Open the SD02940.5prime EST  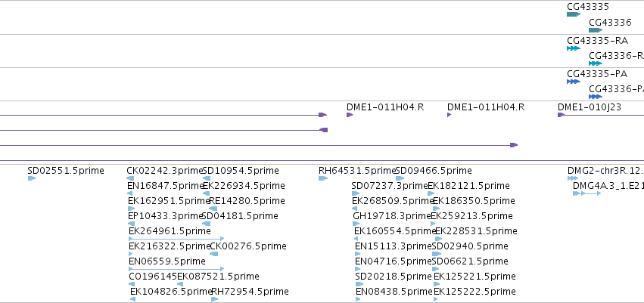(x=436, y=254)
